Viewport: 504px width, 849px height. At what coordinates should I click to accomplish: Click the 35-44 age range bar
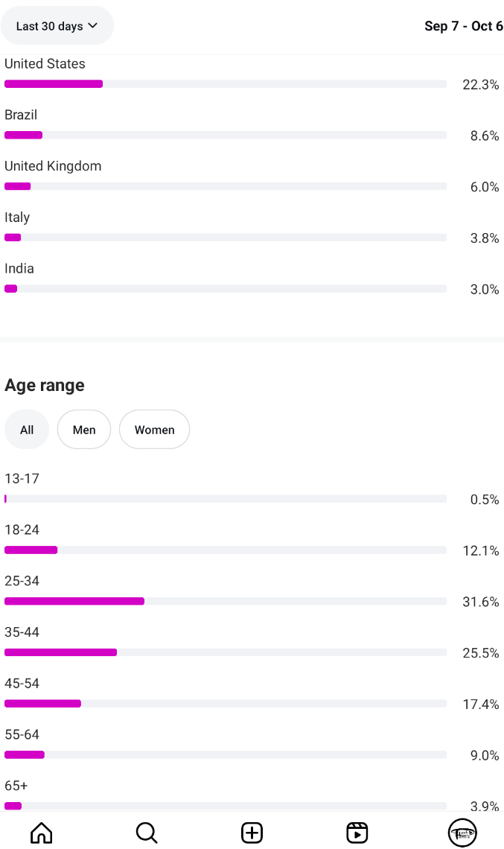click(225, 652)
